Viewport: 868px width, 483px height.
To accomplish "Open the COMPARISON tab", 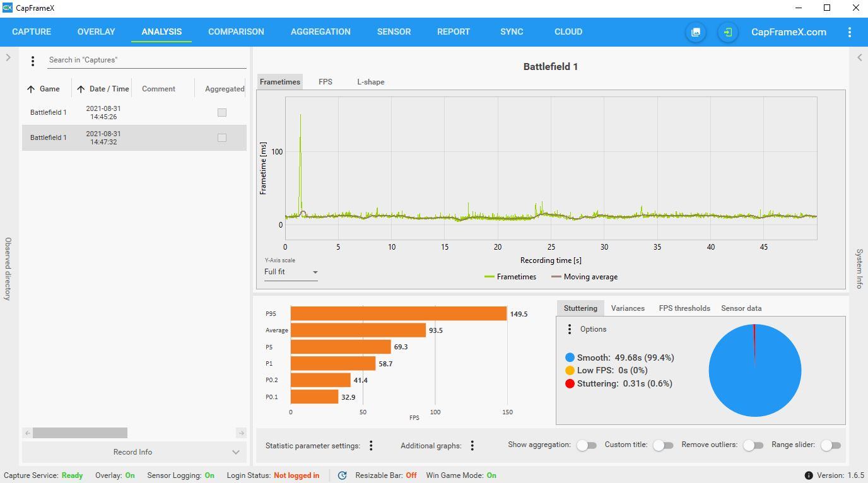I will [236, 32].
